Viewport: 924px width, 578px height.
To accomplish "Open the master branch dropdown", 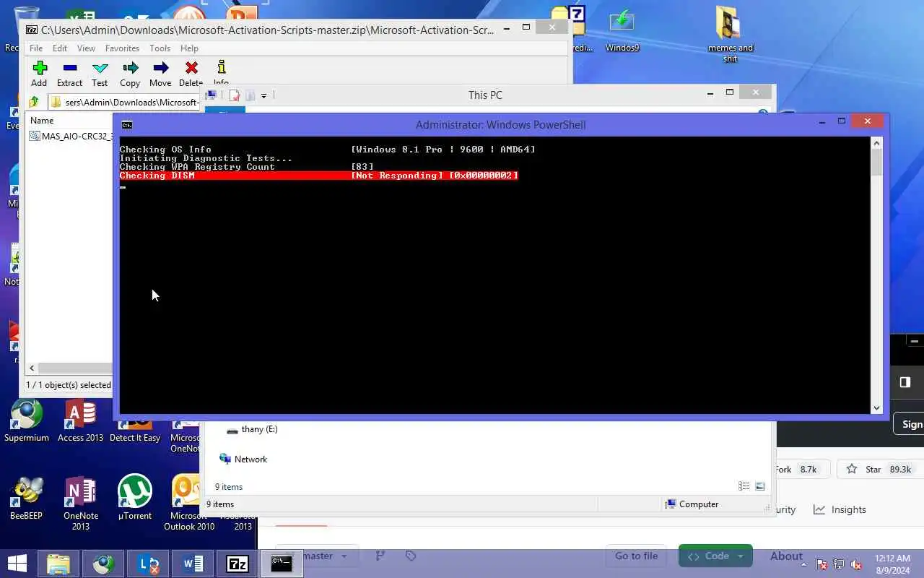I will click(318, 556).
